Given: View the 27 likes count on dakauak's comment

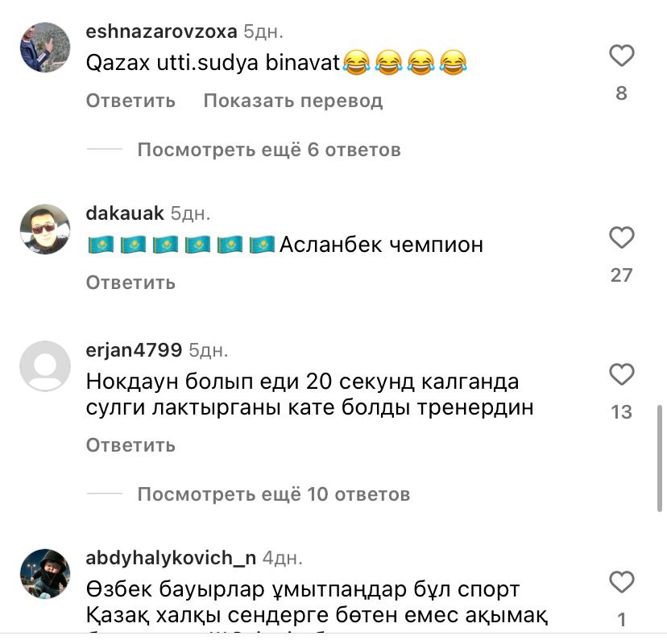Looking at the screenshot, I should tap(621, 275).
